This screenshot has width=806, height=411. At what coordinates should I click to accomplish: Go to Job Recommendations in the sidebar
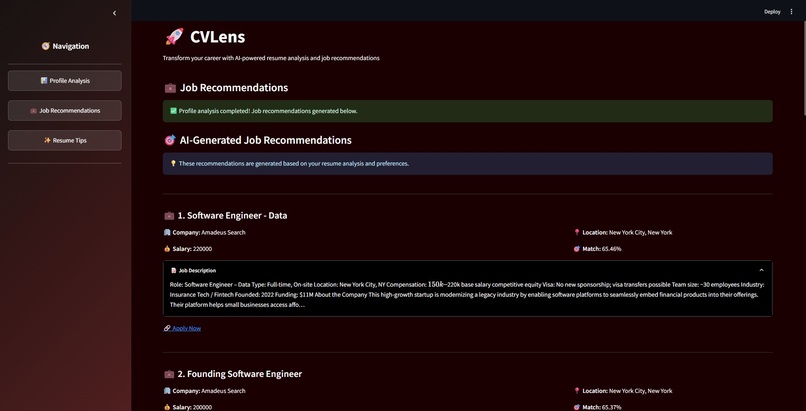click(65, 110)
